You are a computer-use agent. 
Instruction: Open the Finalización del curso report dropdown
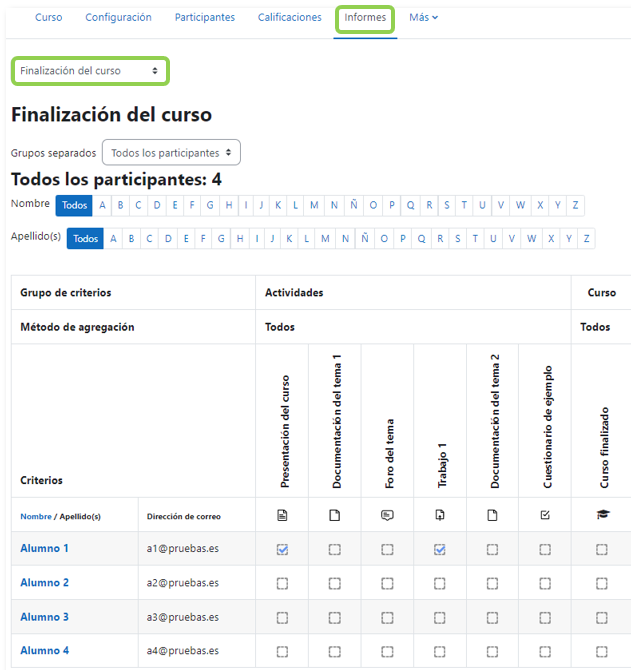(x=90, y=71)
